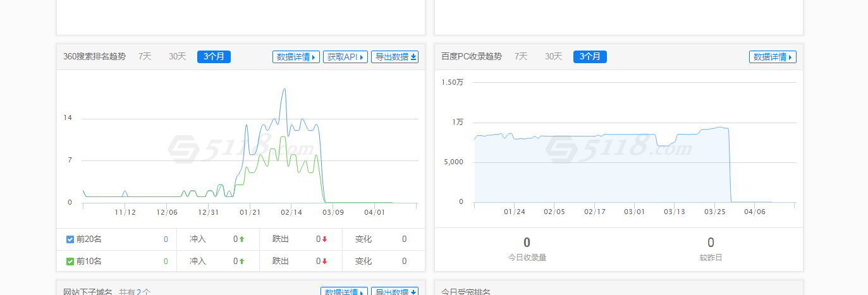
Task: Click the 01/21 date on ranking chart
Action: point(250,212)
